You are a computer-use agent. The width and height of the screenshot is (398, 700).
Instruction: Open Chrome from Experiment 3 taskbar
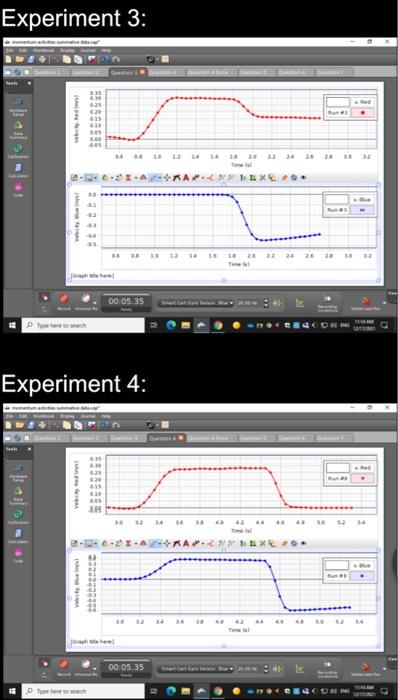point(218,326)
